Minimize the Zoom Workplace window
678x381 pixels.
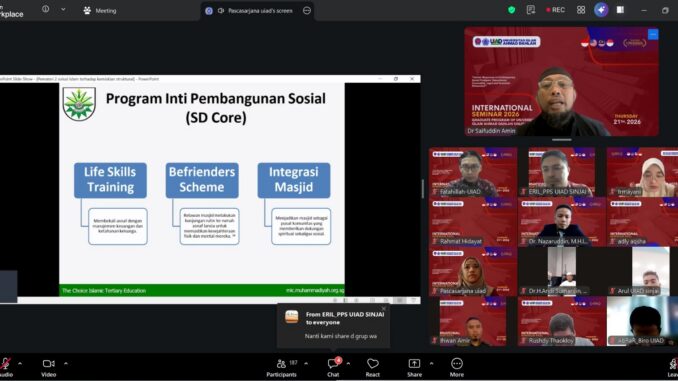click(644, 10)
